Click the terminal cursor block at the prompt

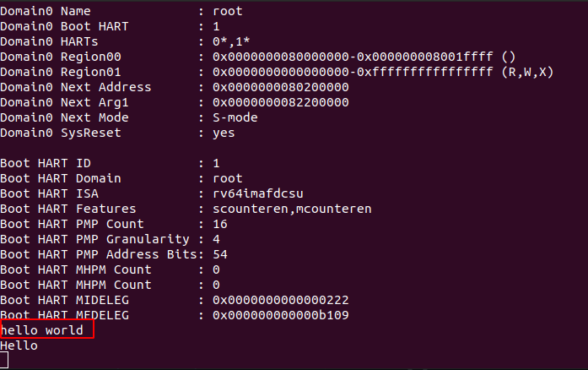tap(5, 361)
